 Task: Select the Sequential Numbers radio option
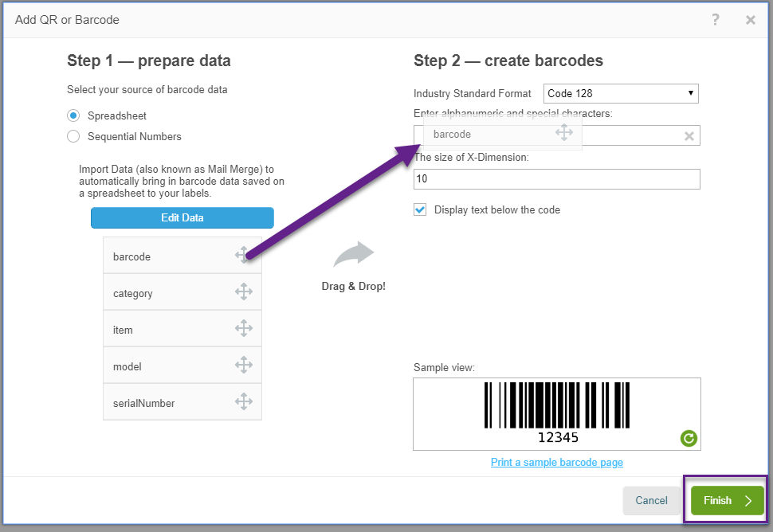click(73, 136)
